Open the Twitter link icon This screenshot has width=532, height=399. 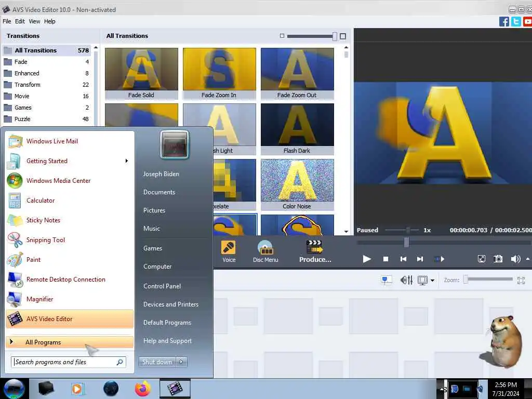pyautogui.click(x=516, y=22)
